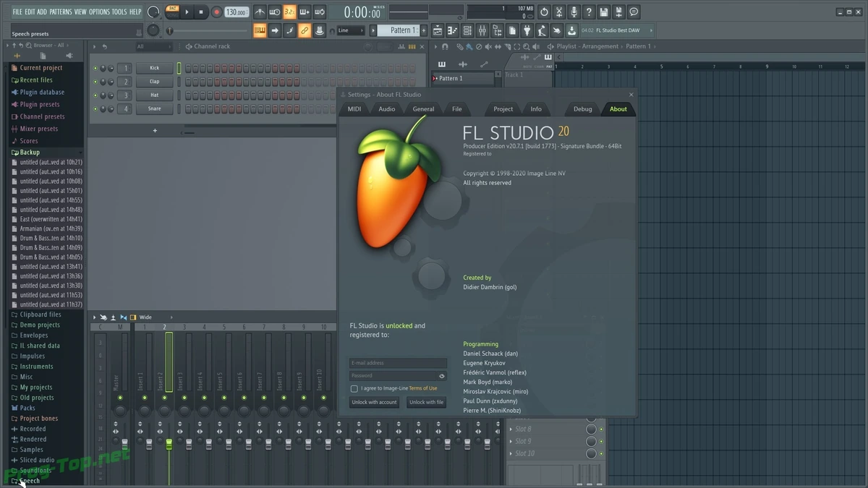Toggle the wait-for-input icon
This screenshot has height=488, width=868.
[x=274, y=12]
